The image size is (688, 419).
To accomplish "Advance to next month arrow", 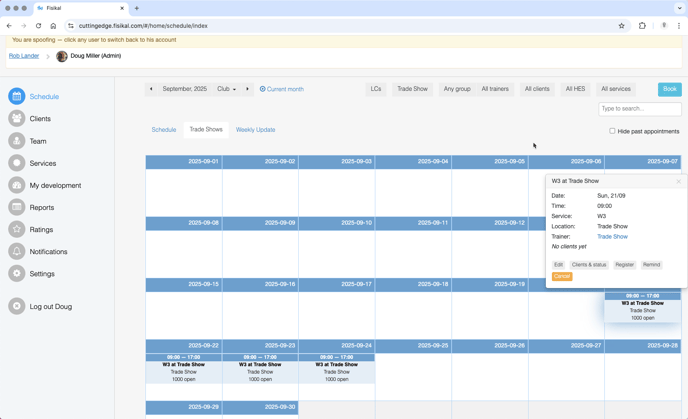I will [x=248, y=89].
